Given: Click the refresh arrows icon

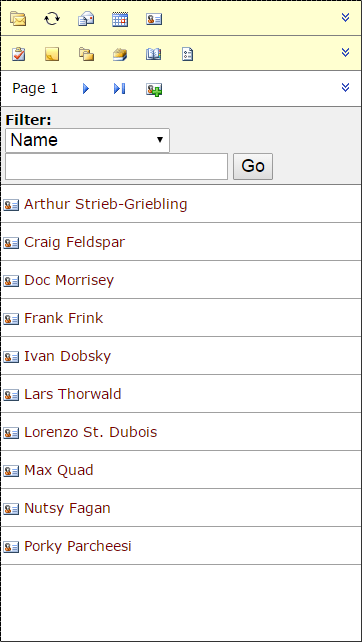Looking at the screenshot, I should pyautogui.click(x=52, y=19).
